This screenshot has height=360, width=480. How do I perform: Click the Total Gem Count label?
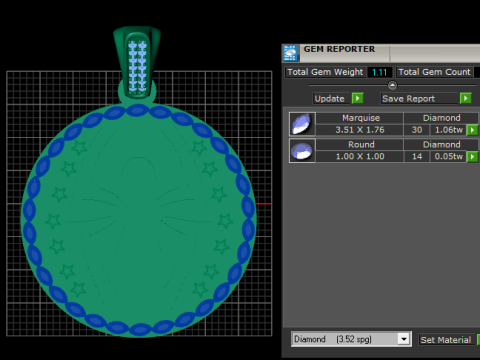click(x=434, y=72)
